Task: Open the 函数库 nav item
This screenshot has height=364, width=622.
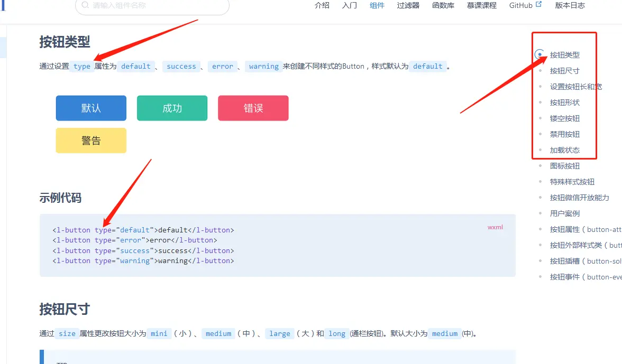Action: click(443, 5)
